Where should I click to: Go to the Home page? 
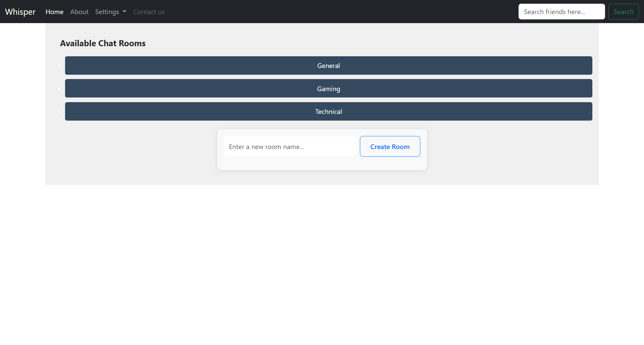click(x=54, y=12)
